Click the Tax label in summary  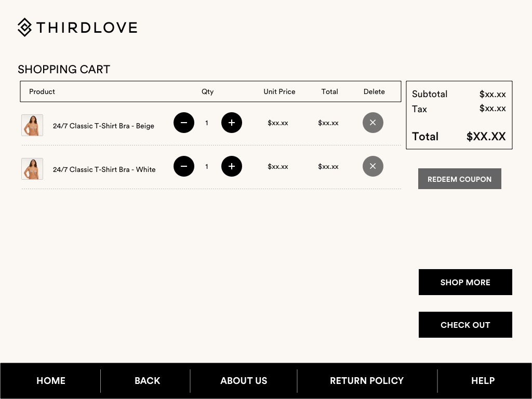tap(419, 109)
